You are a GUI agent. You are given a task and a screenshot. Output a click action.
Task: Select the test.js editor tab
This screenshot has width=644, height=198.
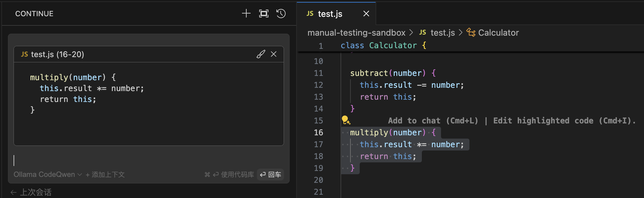click(330, 14)
